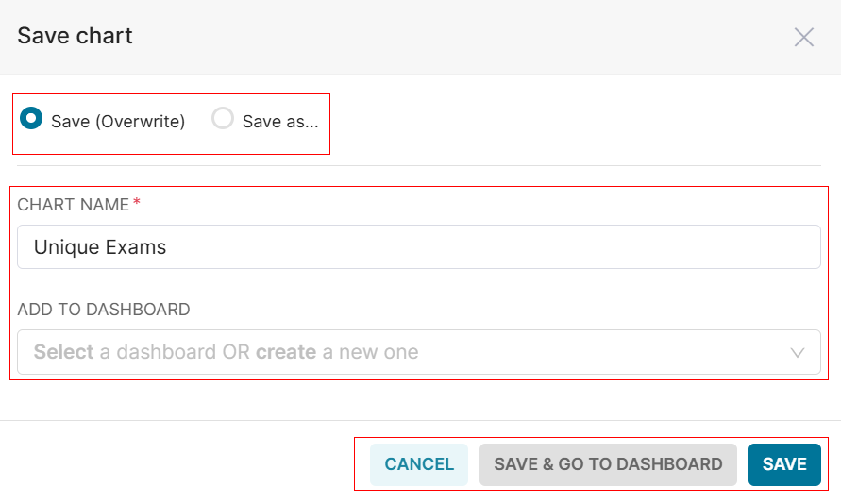Open the Add to Dashboard dropdown

(418, 352)
